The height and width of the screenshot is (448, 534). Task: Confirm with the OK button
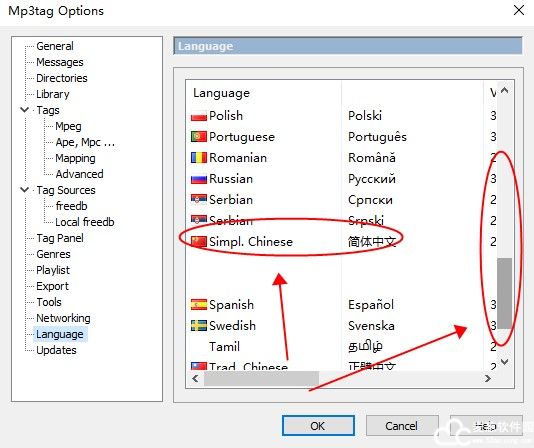[x=318, y=426]
